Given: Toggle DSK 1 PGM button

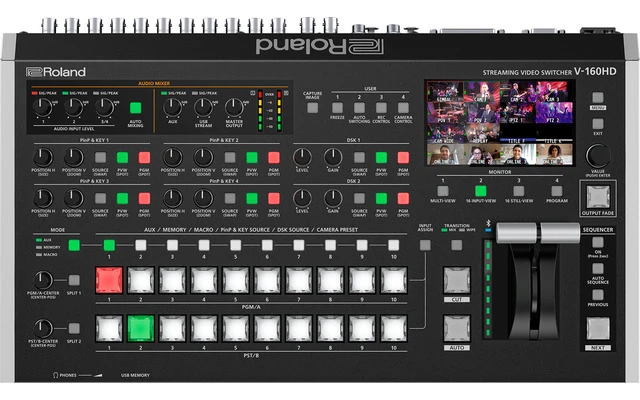Looking at the screenshot, I should tap(403, 158).
